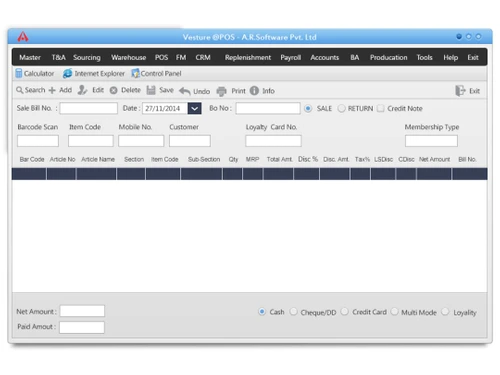Open the Replenishment menu
This screenshot has width=500, height=375.
(x=248, y=57)
